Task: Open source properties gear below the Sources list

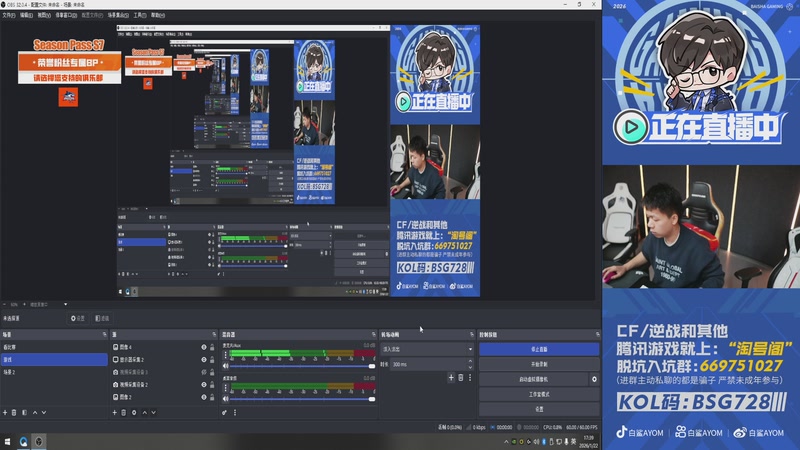Action: [x=134, y=412]
